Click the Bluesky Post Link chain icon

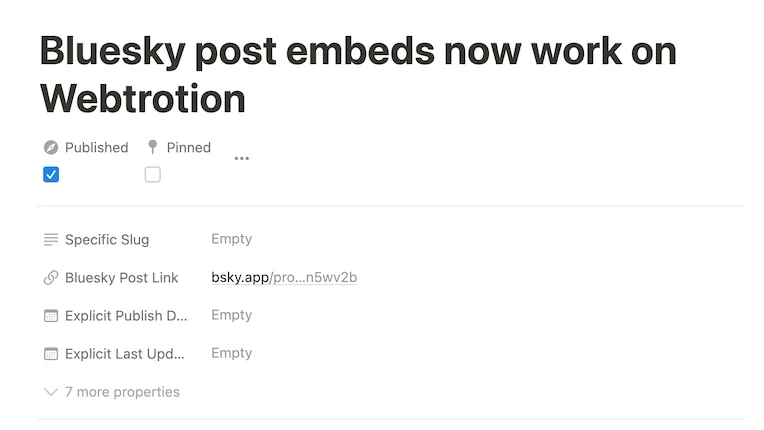click(x=51, y=278)
